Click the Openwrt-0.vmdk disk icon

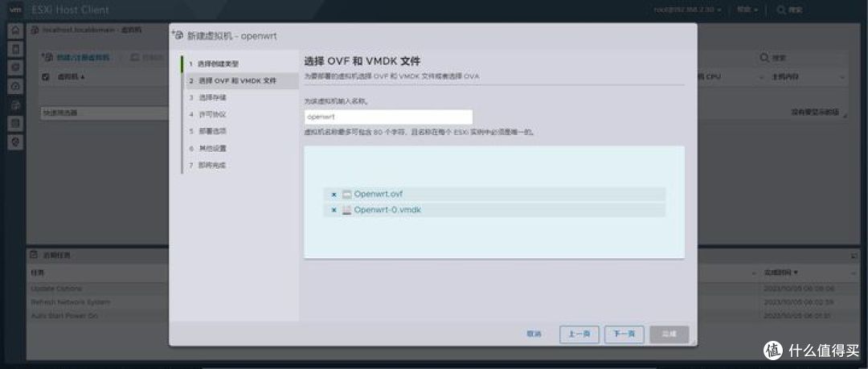(347, 210)
